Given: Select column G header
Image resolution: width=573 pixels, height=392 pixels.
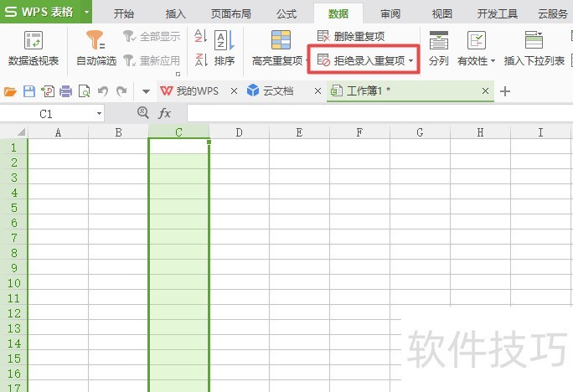Looking at the screenshot, I should (x=420, y=132).
